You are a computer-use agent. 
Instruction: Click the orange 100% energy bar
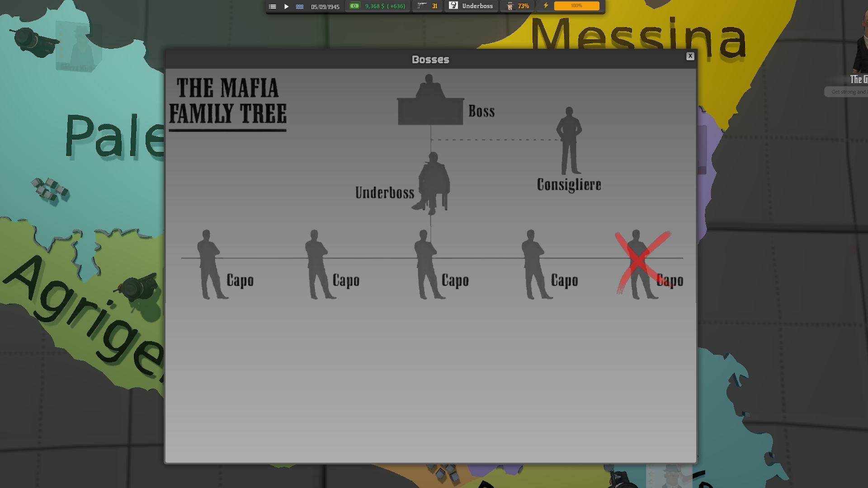pos(576,6)
